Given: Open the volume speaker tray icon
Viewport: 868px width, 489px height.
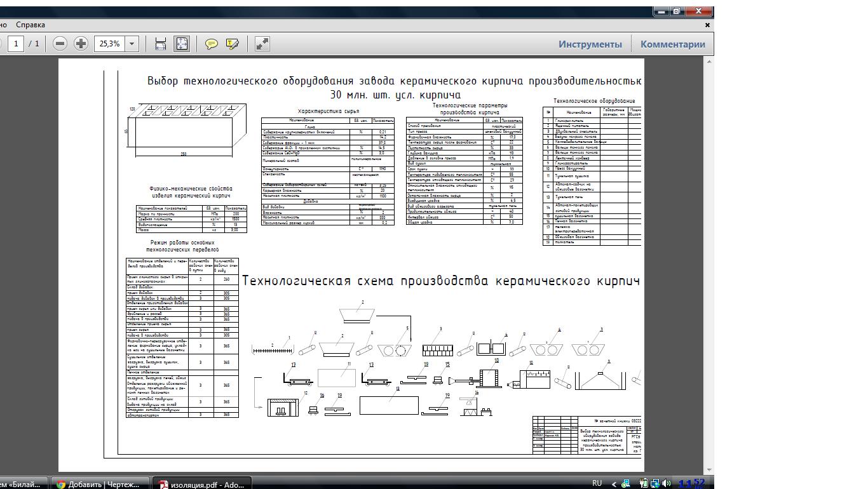Looking at the screenshot, I should pyautogui.click(x=666, y=484).
